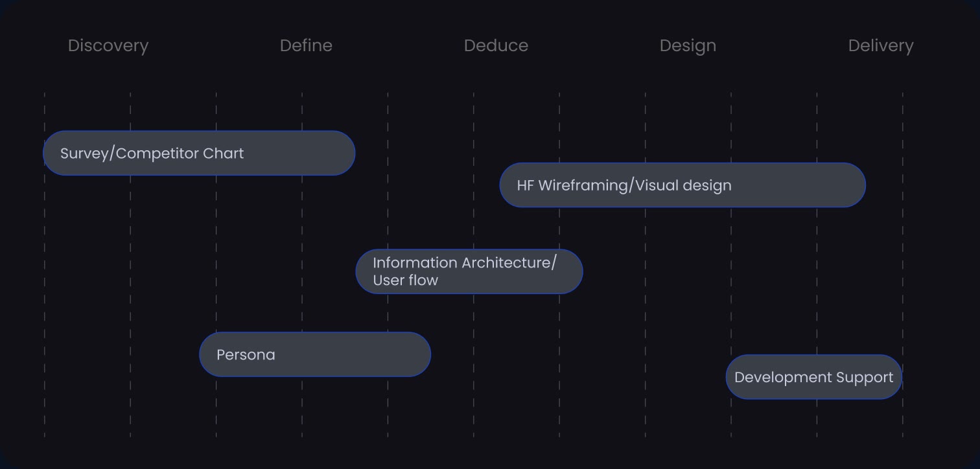The image size is (980, 469).
Task: Click the Persona timeline bar
Action: coord(315,354)
